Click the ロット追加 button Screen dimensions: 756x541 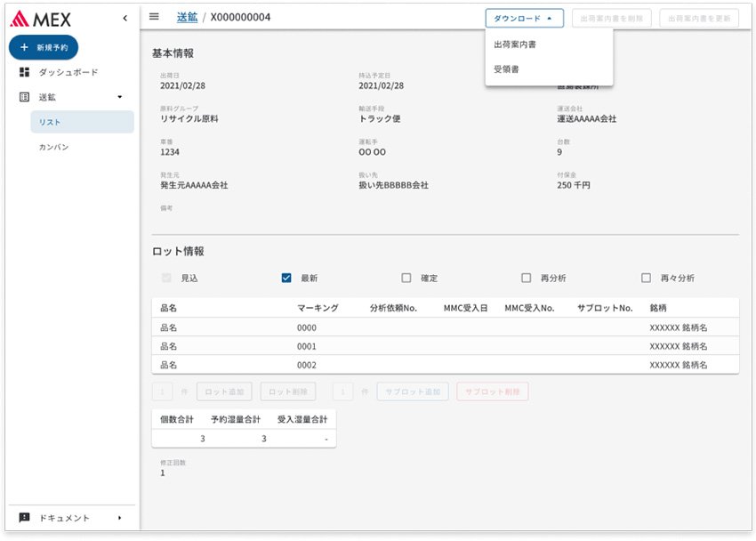pos(224,392)
